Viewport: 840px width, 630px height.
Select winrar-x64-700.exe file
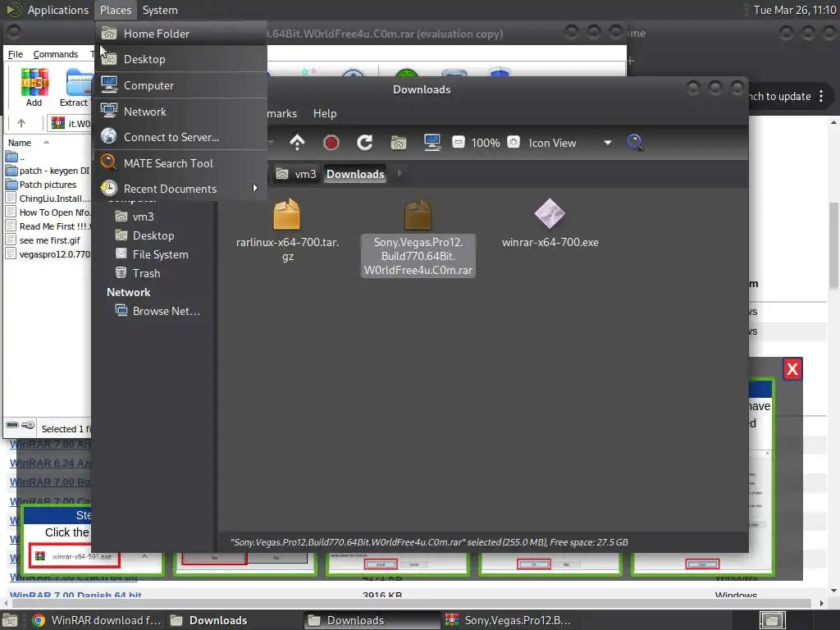(550, 223)
